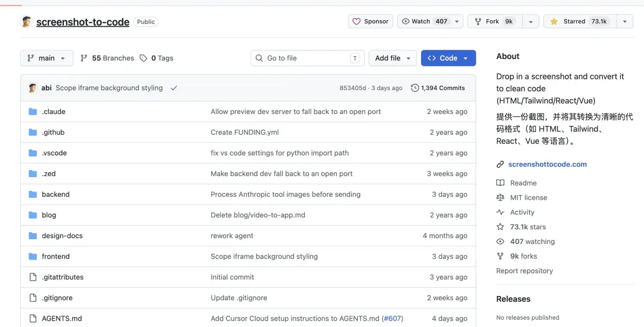The height and width of the screenshot is (327, 644).
Task: Open commit Delete blog/video-to-app.md
Action: tap(258, 215)
